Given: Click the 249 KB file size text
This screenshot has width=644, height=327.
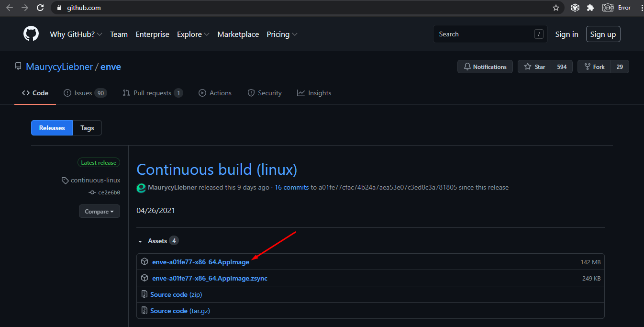Looking at the screenshot, I should tap(591, 279).
